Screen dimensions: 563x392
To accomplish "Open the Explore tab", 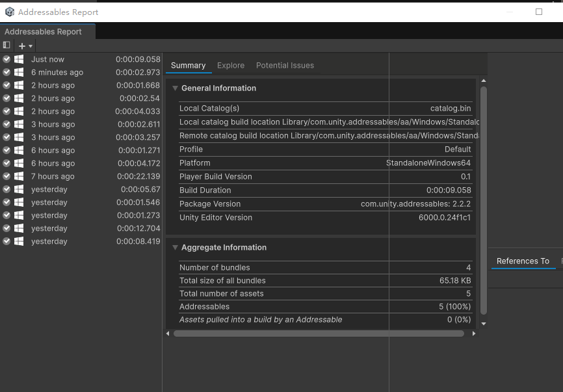I will point(231,65).
